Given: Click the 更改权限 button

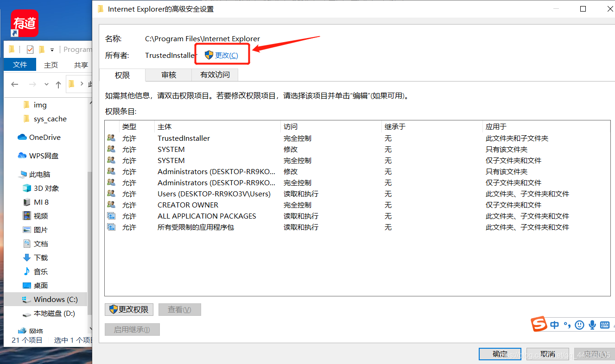Looking at the screenshot, I should click(x=129, y=309).
